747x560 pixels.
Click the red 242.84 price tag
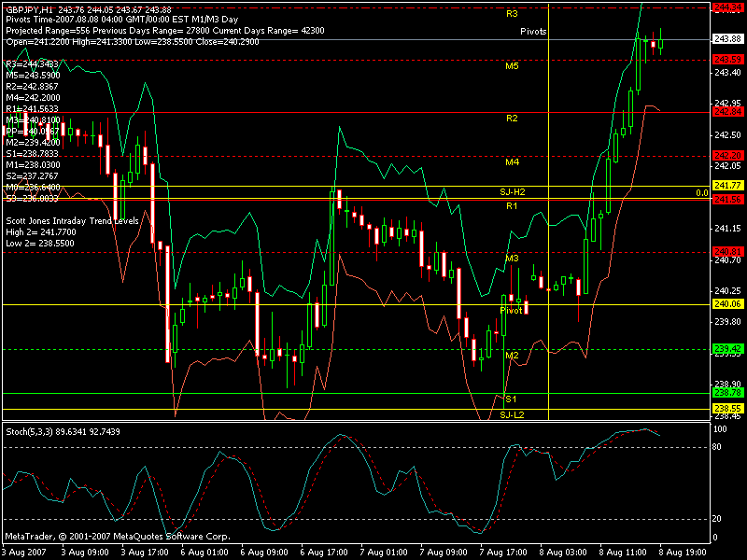(726, 112)
